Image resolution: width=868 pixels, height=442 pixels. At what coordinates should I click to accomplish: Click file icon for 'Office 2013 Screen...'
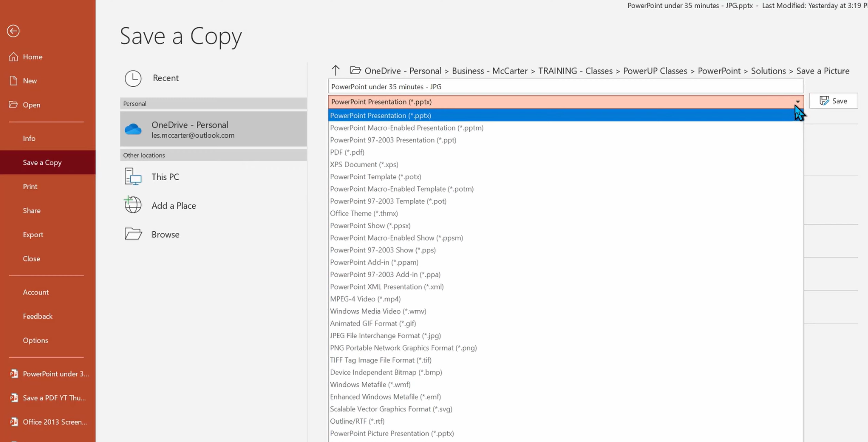(14, 422)
